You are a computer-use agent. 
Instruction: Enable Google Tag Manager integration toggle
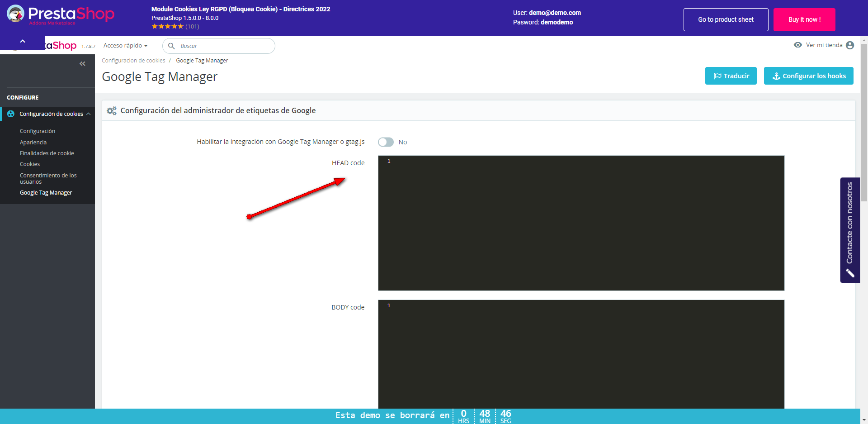pos(386,142)
